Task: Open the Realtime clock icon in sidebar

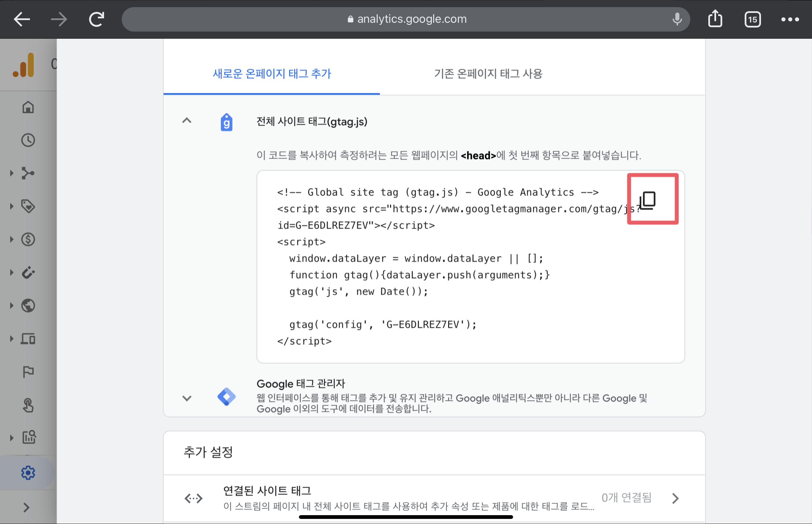Action: click(x=28, y=140)
